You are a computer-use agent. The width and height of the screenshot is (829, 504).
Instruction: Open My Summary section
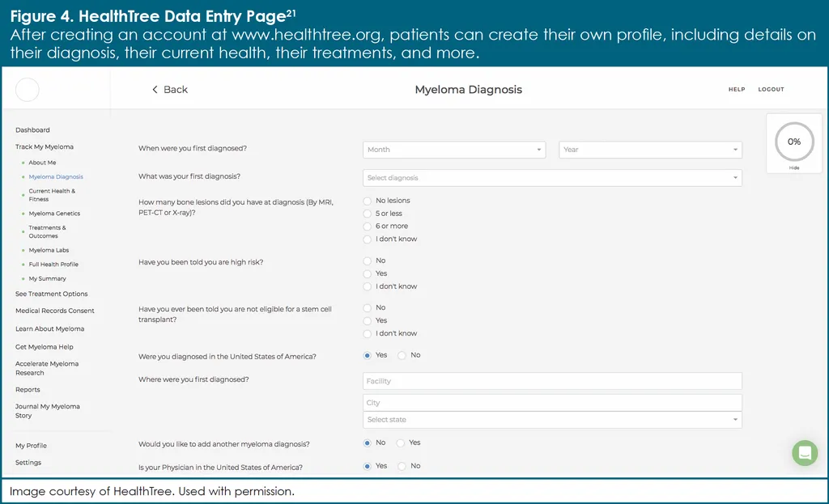[x=48, y=278]
